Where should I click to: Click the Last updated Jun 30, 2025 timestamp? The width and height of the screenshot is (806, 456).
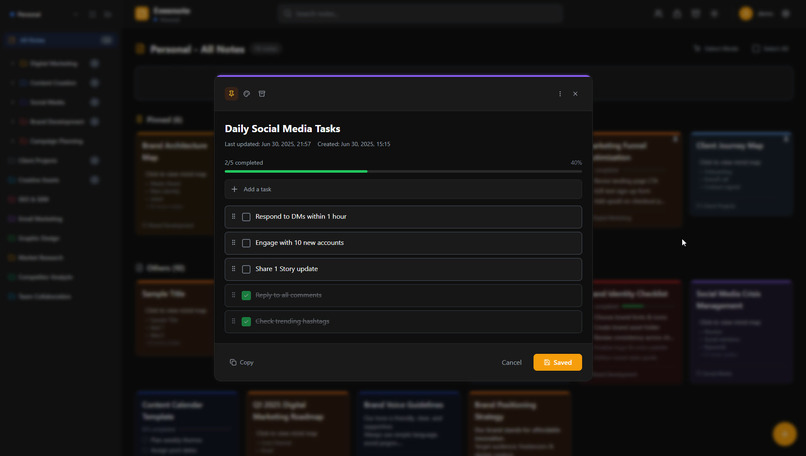pyautogui.click(x=268, y=144)
